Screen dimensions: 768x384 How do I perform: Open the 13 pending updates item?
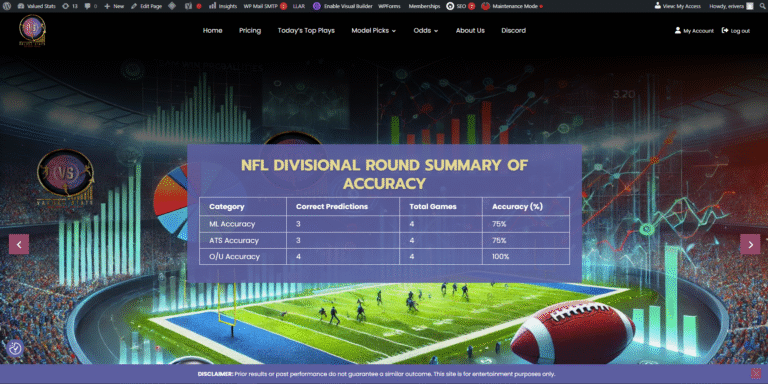(70, 6)
